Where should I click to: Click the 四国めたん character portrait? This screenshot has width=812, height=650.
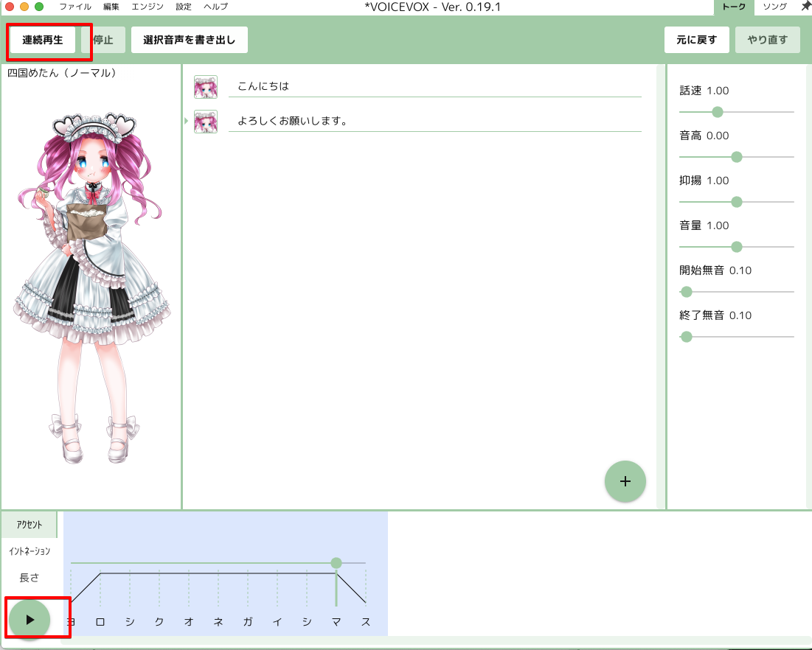click(x=91, y=287)
